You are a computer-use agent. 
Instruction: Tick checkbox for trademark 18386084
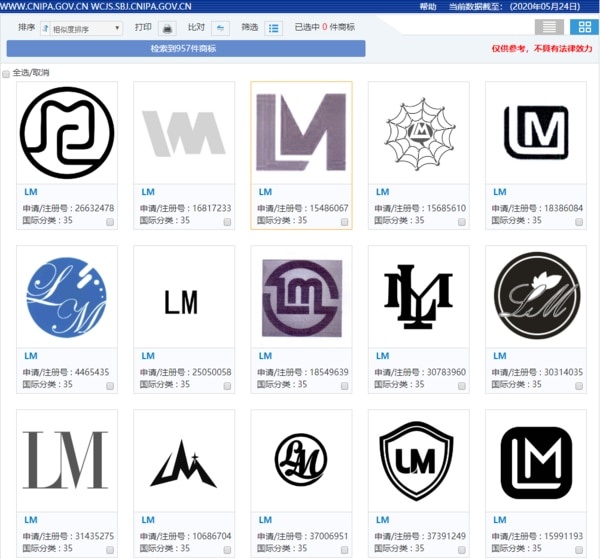(579, 222)
